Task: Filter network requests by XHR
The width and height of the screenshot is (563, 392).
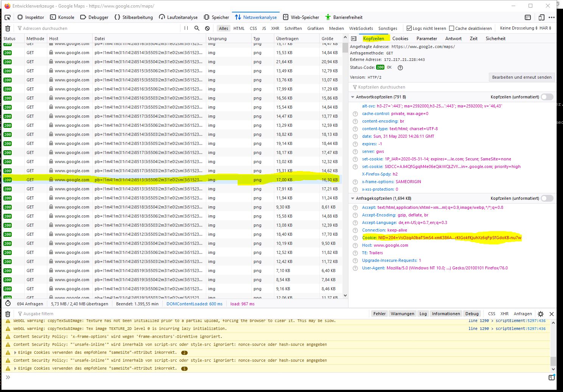Action: pos(275,28)
